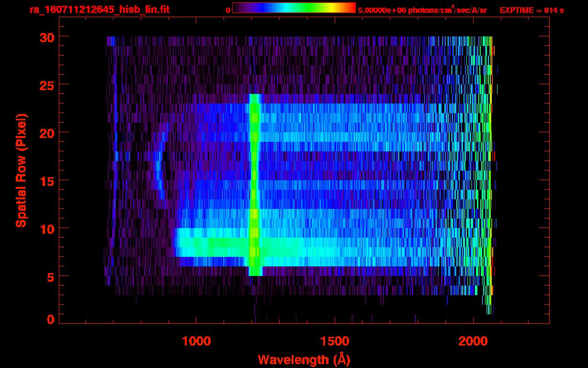Click the 0 minimum label beside the color bar
588x368 pixels.
pyautogui.click(x=228, y=10)
